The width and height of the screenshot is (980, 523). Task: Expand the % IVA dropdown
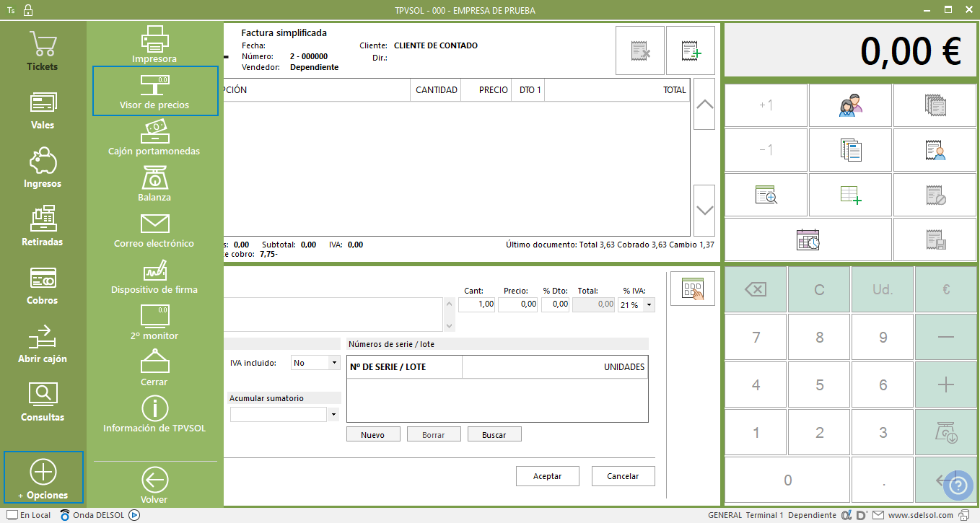(649, 305)
